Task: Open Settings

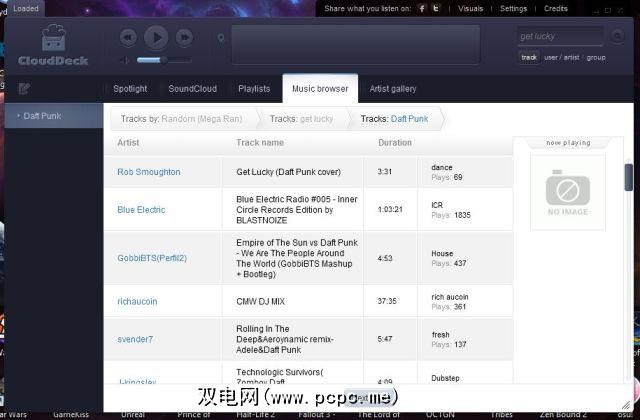Action: (513, 9)
